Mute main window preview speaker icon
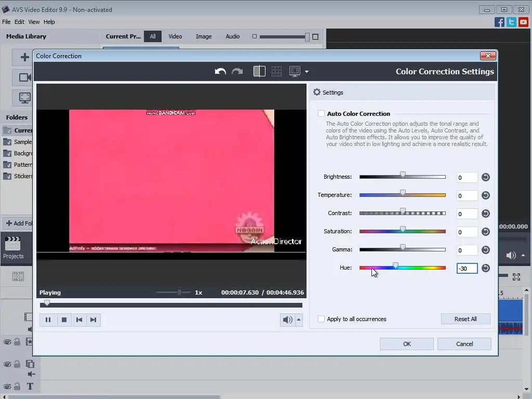Screen dimensions: 532x399 [511, 255]
